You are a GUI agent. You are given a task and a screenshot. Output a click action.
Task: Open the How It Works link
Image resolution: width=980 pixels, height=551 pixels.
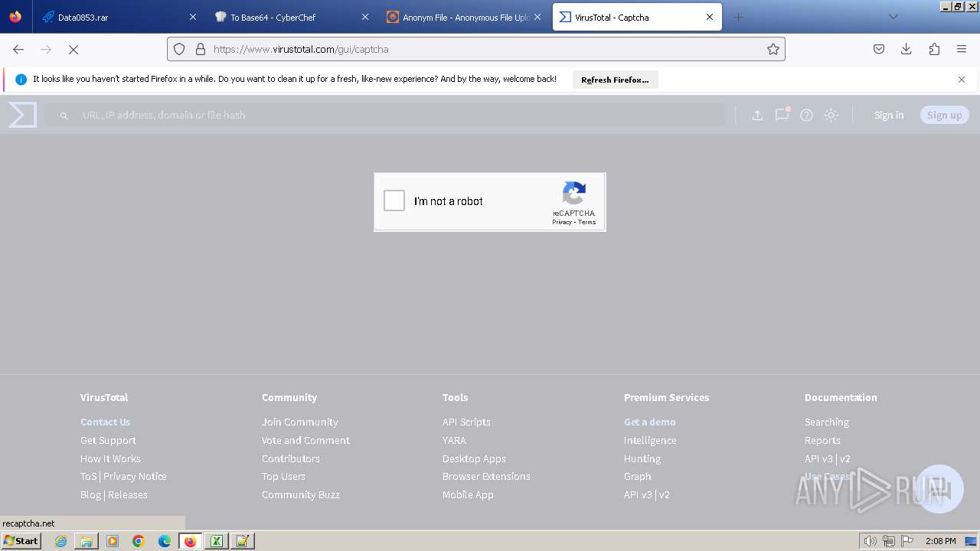(x=110, y=458)
